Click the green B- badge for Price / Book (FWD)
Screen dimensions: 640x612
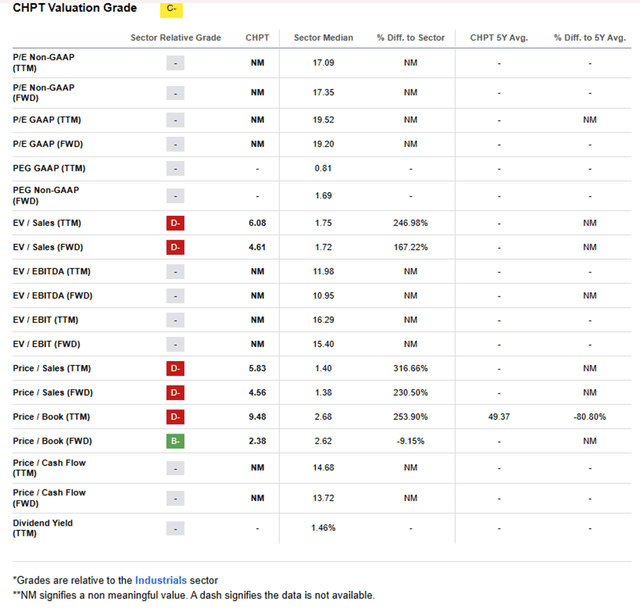pos(175,441)
